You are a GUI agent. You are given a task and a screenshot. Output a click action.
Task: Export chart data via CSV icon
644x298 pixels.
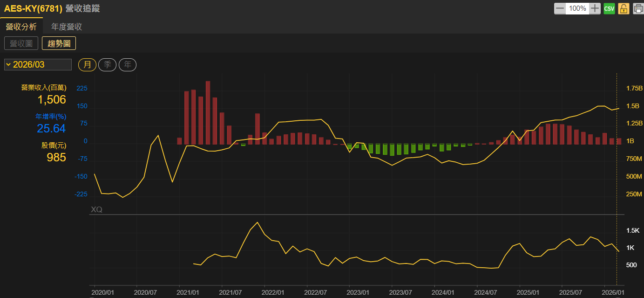[609, 8]
